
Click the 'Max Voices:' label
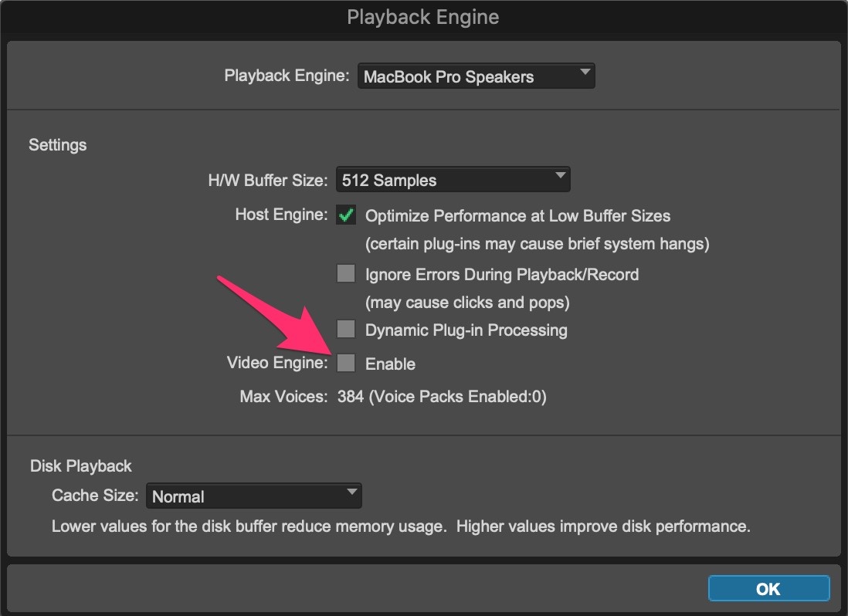[283, 397]
